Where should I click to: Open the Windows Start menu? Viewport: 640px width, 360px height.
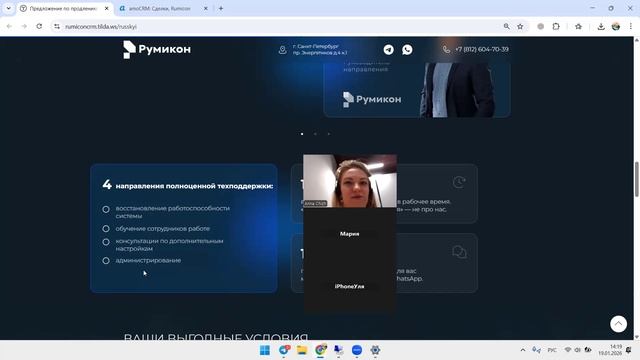pyautogui.click(x=265, y=350)
